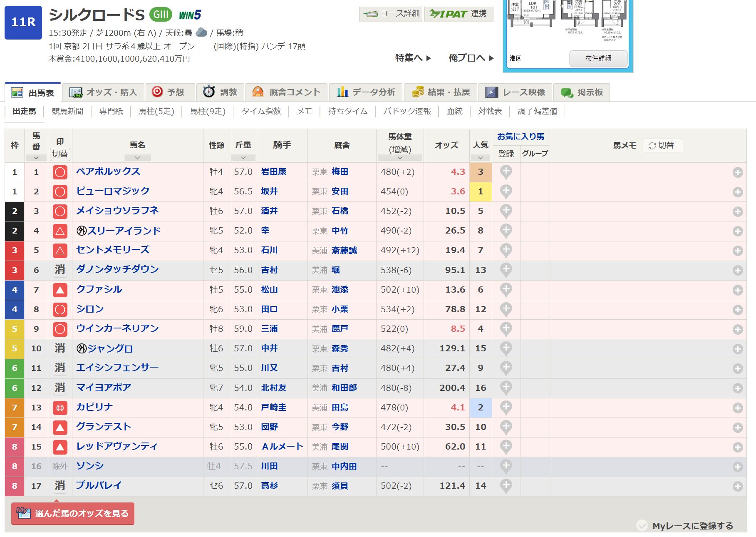Click the plus memo icon for カピリナ row
The image size is (756, 537).
pyautogui.click(x=737, y=408)
